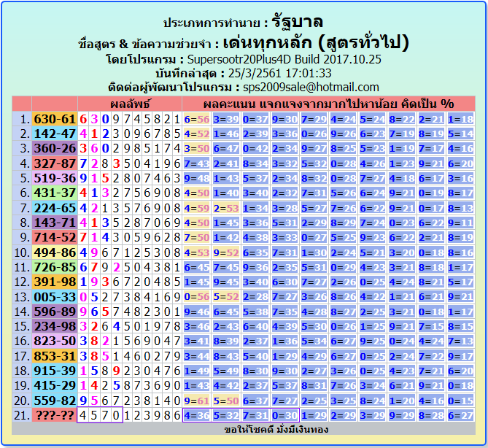Select the result cell 823-50

tap(55, 341)
